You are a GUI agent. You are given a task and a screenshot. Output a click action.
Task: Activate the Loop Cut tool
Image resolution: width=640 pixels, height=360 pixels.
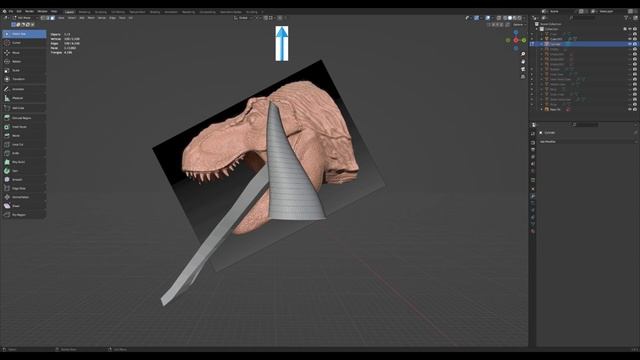[x=24, y=144]
